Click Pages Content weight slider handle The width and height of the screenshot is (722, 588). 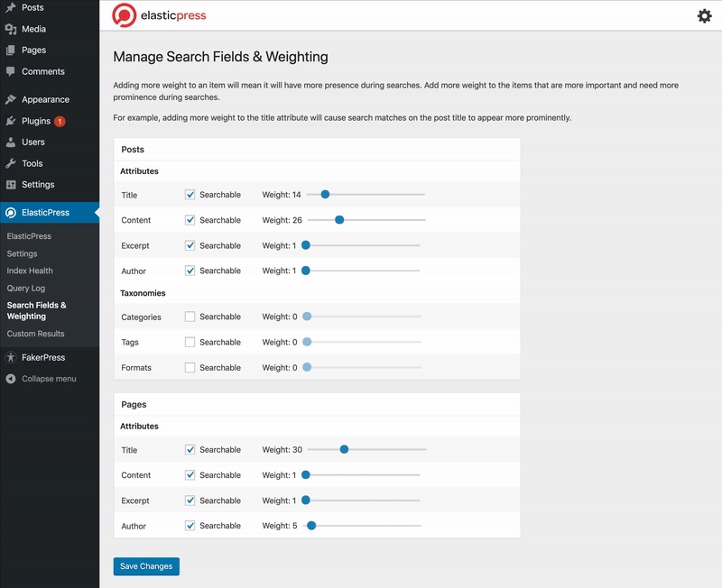tap(306, 474)
